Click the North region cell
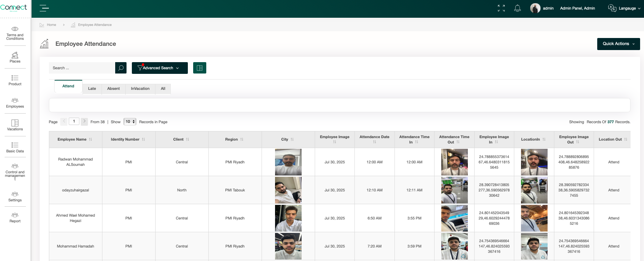The height and width of the screenshot is (261, 644). (182, 190)
